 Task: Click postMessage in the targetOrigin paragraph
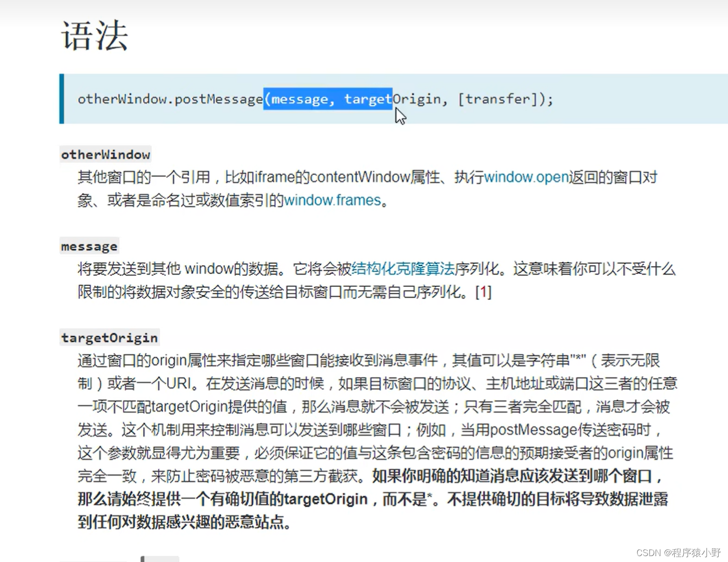[x=533, y=430]
